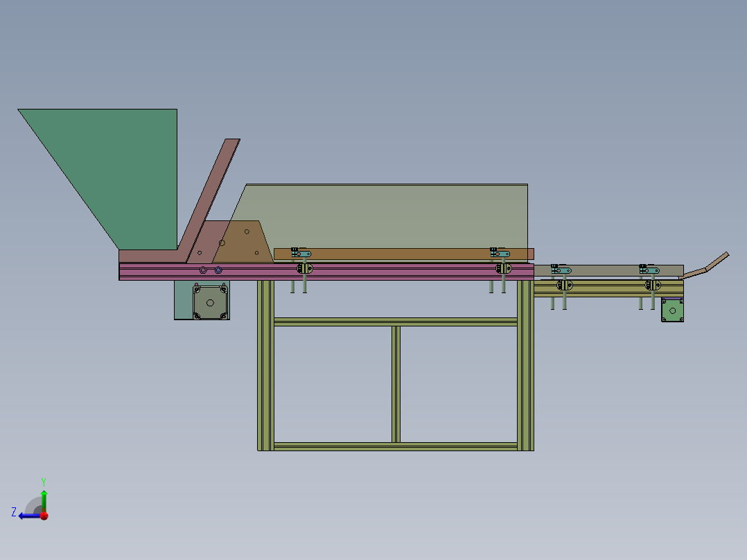Select the center vertical post of the frame
Screen dimensions: 747x560
[396, 385]
